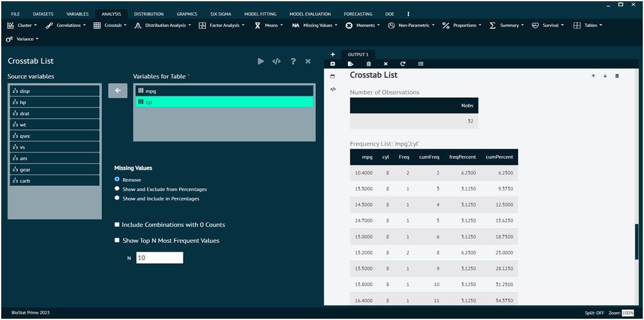Open the Correlations dropdown
The image size is (644, 320).
point(66,25)
